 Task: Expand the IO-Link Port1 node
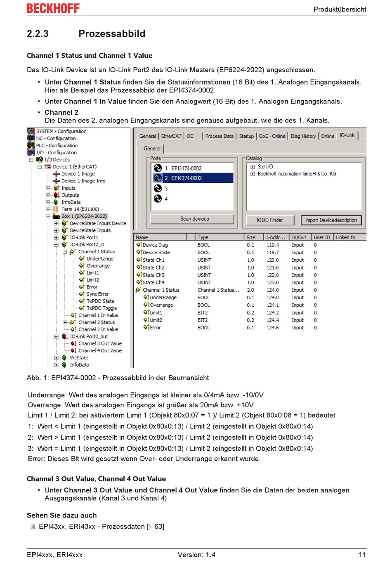pyautogui.click(x=57, y=237)
